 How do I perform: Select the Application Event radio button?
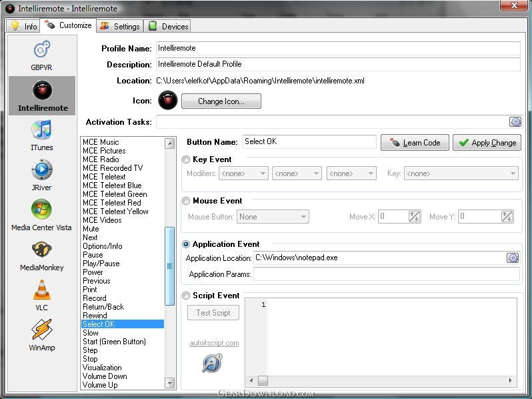[x=186, y=244]
